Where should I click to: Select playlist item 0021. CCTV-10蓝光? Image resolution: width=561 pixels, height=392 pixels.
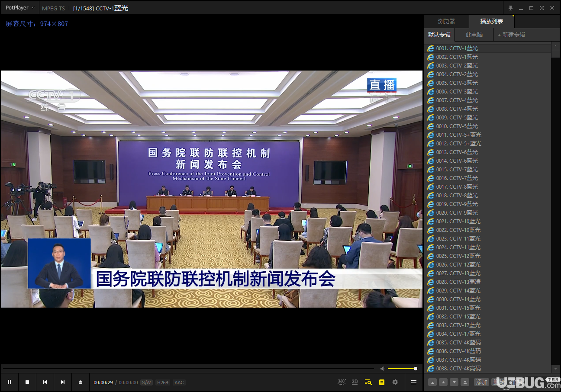pyautogui.click(x=487, y=222)
